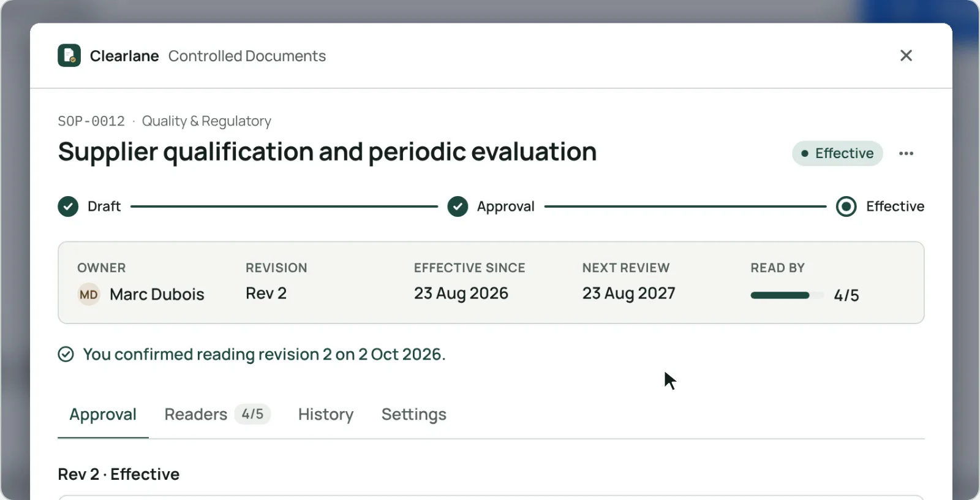Open the three-dot more options menu
The image size is (980, 500).
(x=906, y=154)
